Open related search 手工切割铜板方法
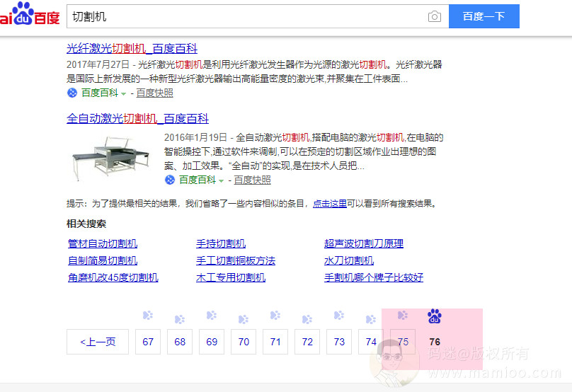Viewport: 572px width, 392px height. tap(235, 260)
